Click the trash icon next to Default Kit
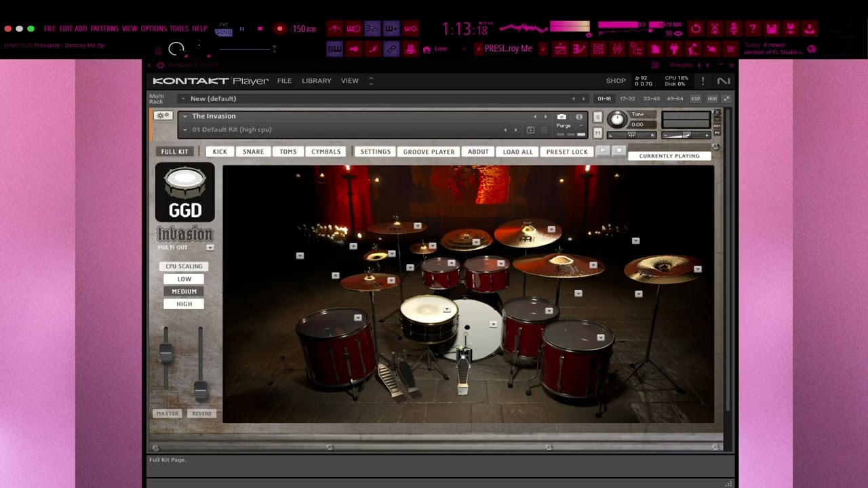 pos(544,129)
